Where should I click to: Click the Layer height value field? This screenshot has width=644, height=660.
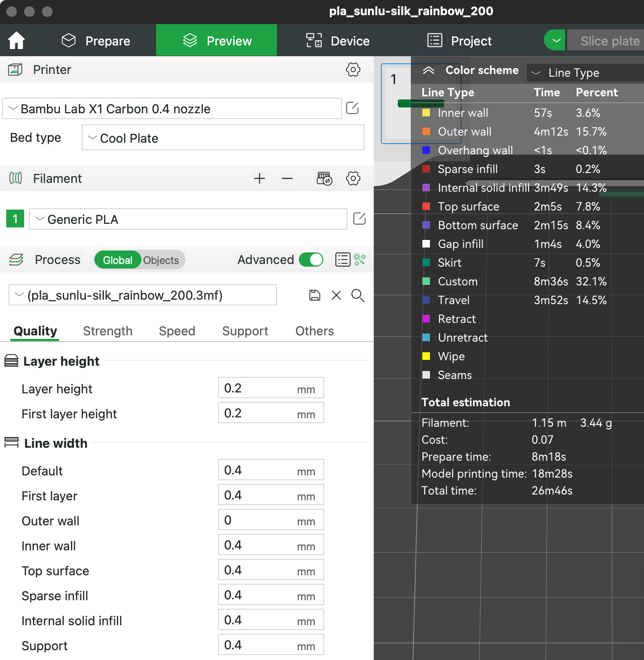click(271, 388)
